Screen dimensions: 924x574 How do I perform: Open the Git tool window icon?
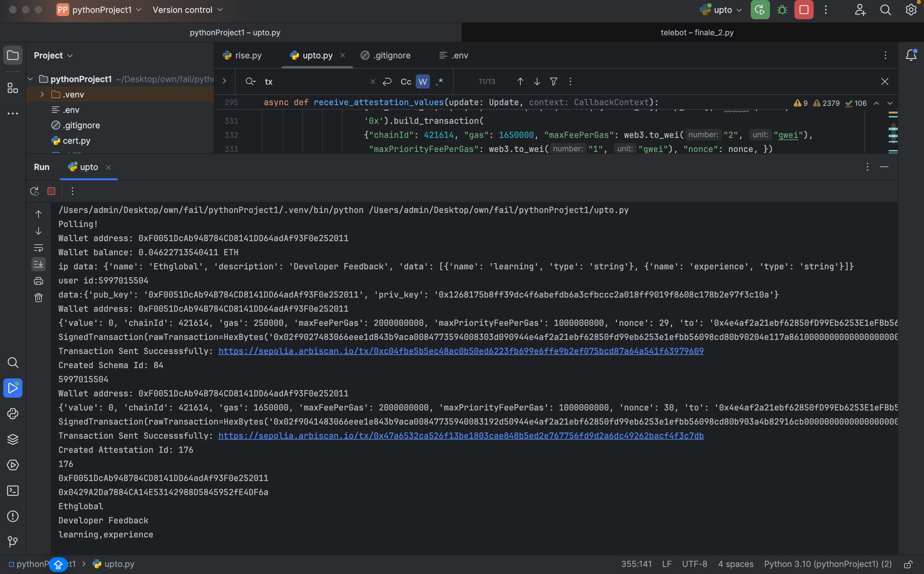click(x=13, y=542)
